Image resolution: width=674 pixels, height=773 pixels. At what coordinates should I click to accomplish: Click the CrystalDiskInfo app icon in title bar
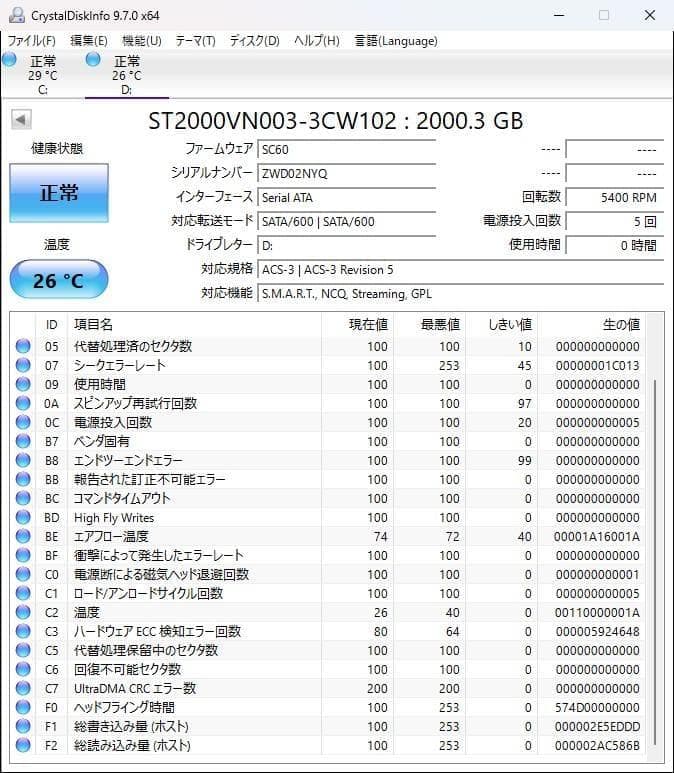pos(17,15)
